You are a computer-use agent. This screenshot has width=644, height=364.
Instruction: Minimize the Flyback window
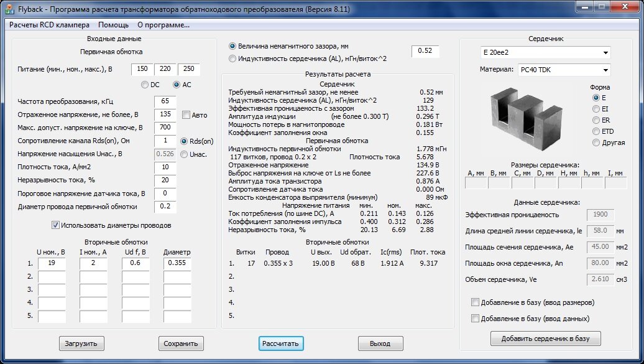click(586, 7)
